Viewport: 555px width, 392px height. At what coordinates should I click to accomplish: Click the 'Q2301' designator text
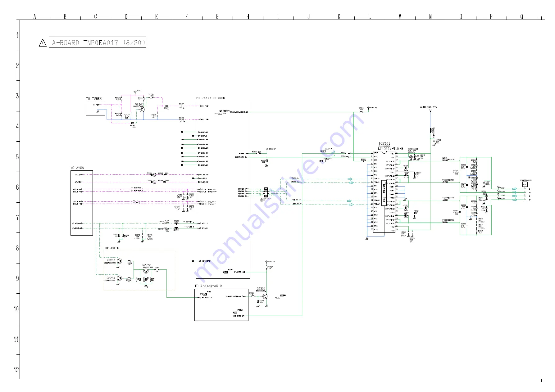point(261,289)
